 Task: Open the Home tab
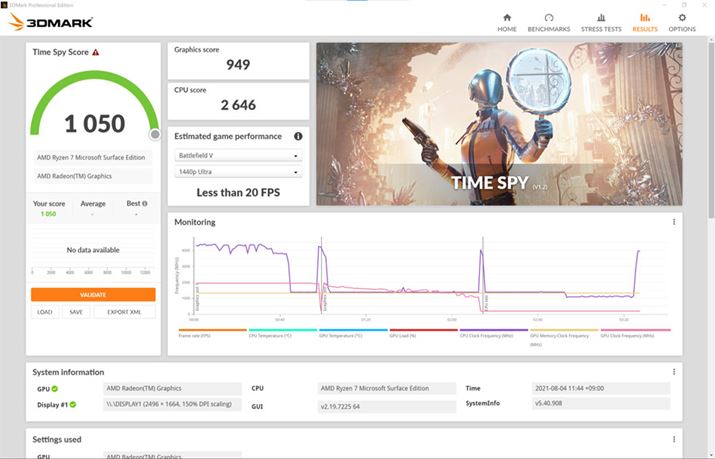point(507,22)
